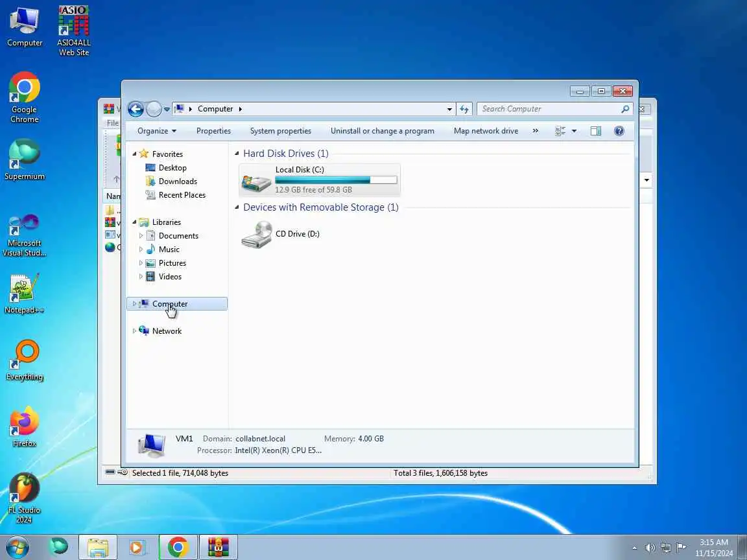Select the Videos library
Image resolution: width=747 pixels, height=560 pixels.
pos(170,277)
